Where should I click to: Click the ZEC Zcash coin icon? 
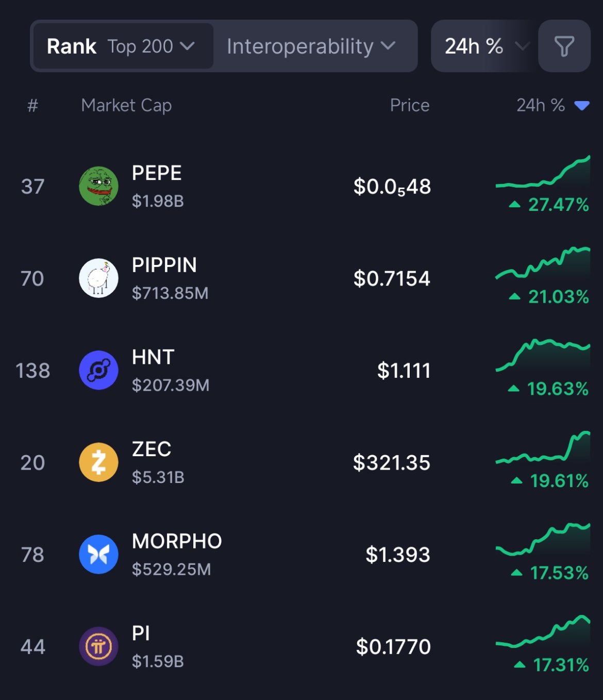coord(98,462)
